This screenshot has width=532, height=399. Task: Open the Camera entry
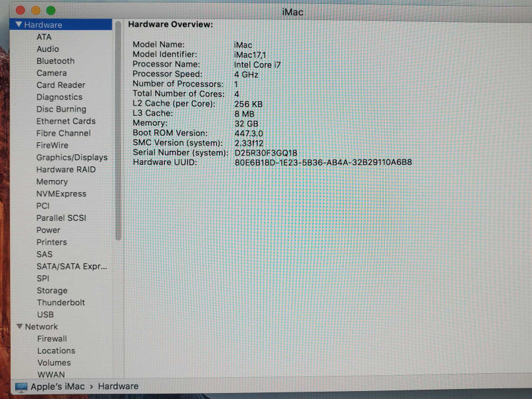click(x=52, y=73)
